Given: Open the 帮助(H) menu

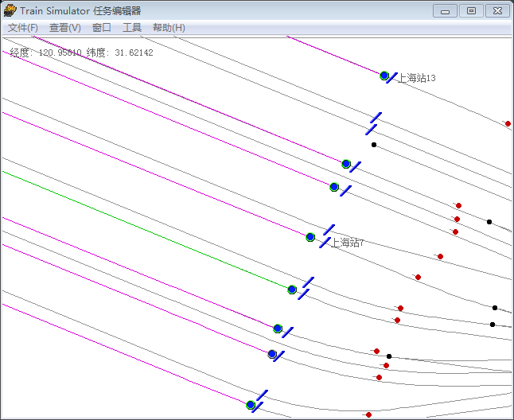Looking at the screenshot, I should (x=169, y=28).
